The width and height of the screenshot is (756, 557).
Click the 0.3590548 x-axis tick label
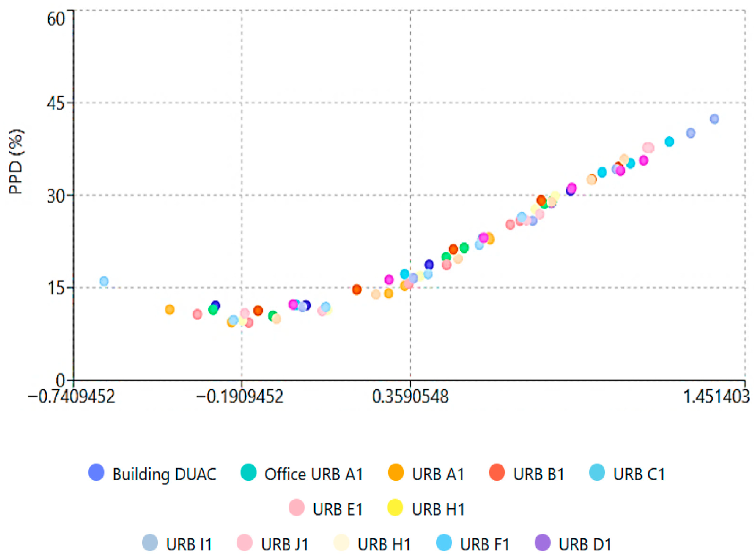click(410, 397)
